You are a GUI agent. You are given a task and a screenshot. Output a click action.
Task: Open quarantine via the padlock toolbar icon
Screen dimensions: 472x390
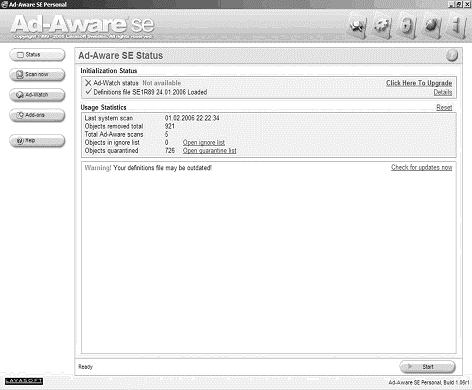(406, 26)
